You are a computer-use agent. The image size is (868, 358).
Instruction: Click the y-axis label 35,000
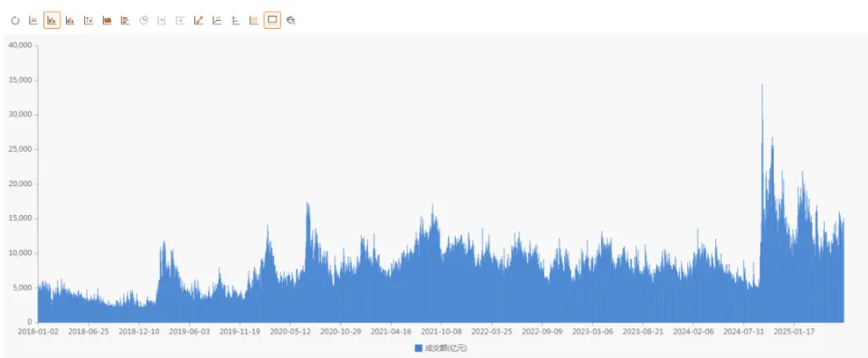[x=21, y=80]
